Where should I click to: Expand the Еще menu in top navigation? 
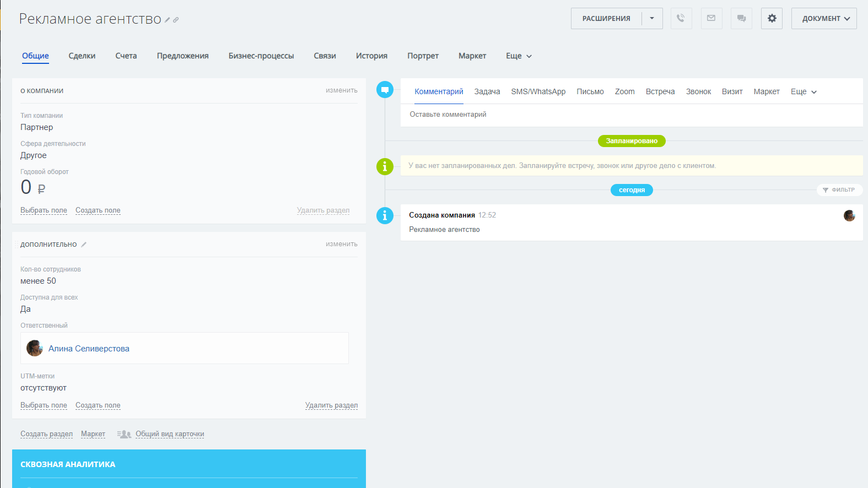click(519, 56)
